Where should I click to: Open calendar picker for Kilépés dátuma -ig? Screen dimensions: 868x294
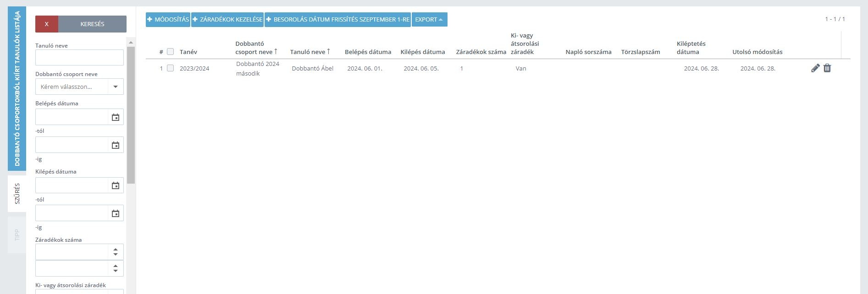[x=116, y=213]
